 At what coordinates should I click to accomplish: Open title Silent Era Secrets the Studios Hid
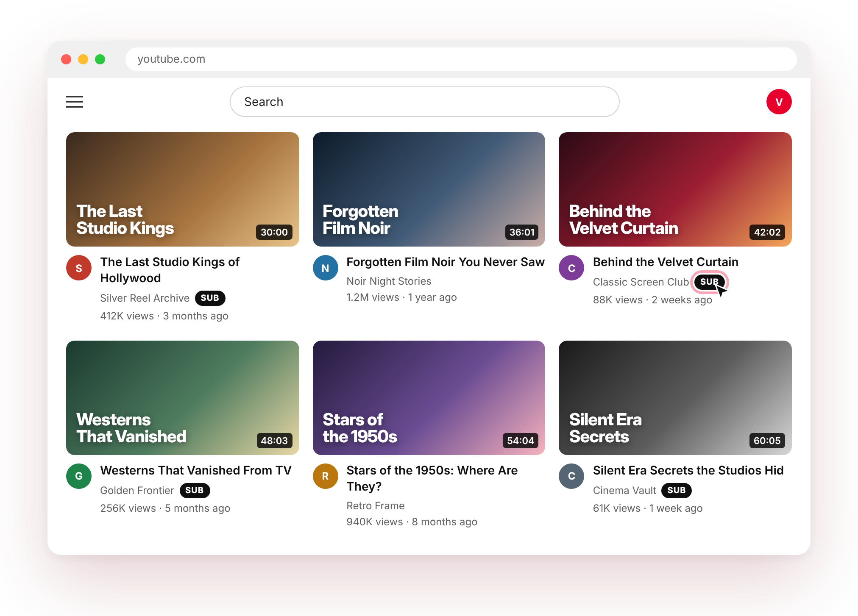point(688,470)
